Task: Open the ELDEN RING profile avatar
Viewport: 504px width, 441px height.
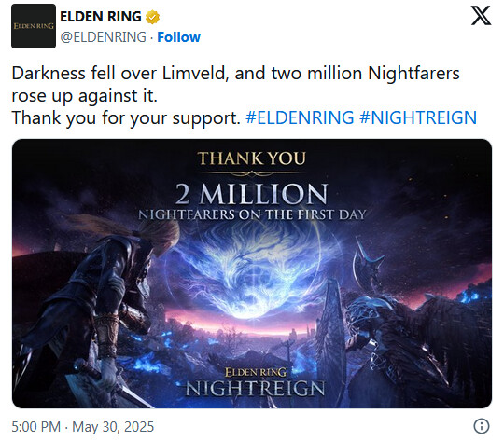Action: pyautogui.click(x=34, y=26)
